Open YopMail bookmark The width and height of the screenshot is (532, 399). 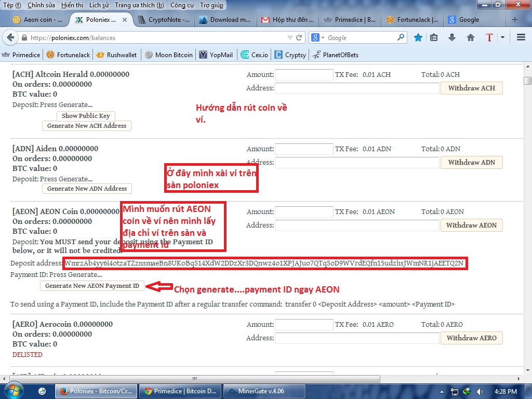216,55
